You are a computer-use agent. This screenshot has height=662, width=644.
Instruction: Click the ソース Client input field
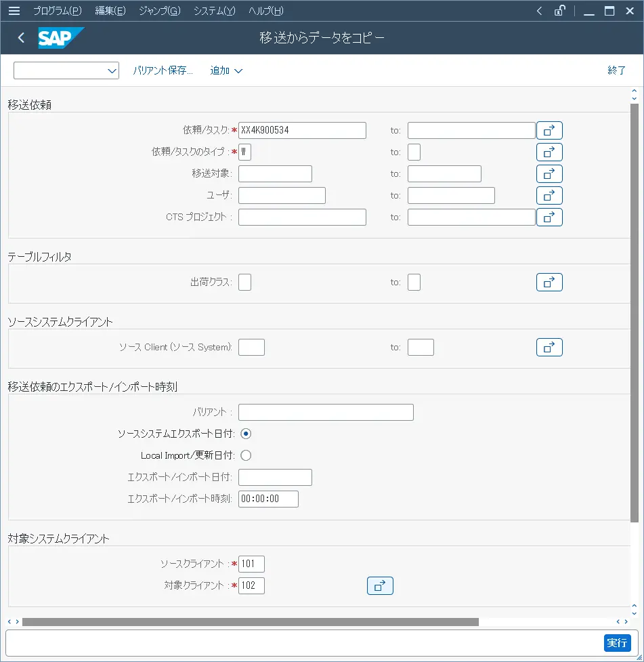click(251, 347)
